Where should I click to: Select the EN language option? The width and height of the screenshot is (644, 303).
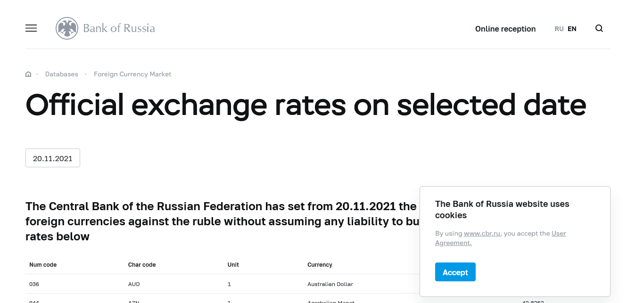[x=572, y=29]
